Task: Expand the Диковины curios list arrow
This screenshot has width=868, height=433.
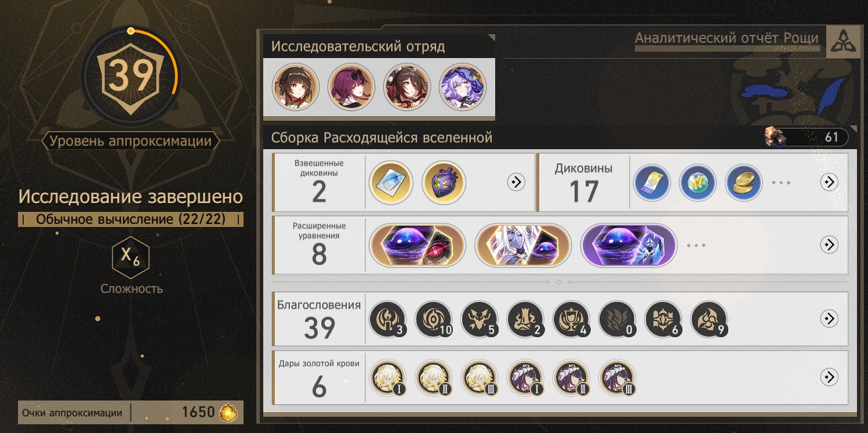Action: pyautogui.click(x=830, y=182)
